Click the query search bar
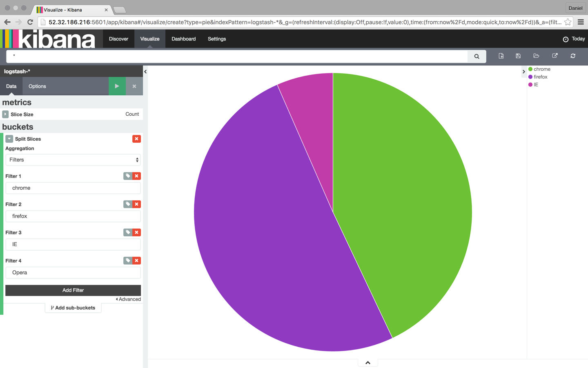 tap(237, 56)
